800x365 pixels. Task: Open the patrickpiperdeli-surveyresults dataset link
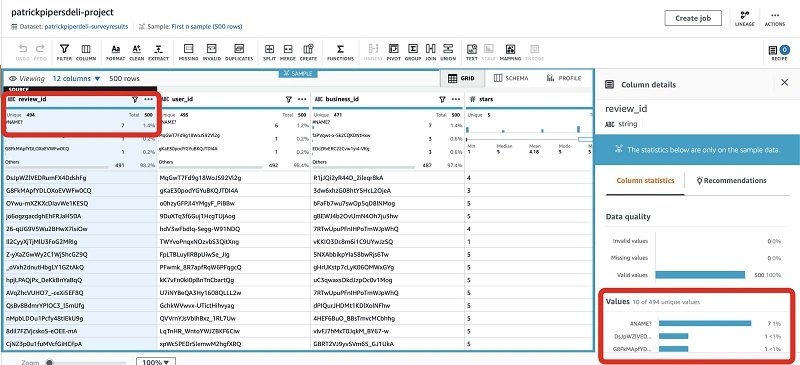[86, 27]
